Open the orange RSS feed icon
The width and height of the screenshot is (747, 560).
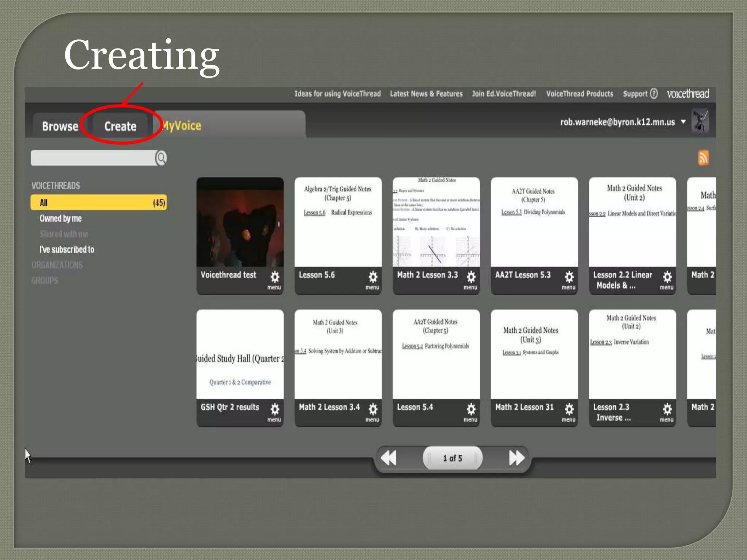[x=703, y=158]
